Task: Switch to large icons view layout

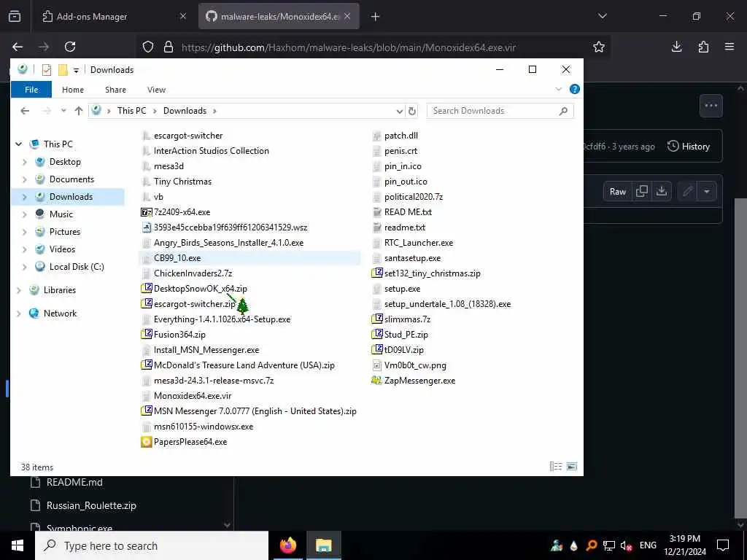Action: 572,466
